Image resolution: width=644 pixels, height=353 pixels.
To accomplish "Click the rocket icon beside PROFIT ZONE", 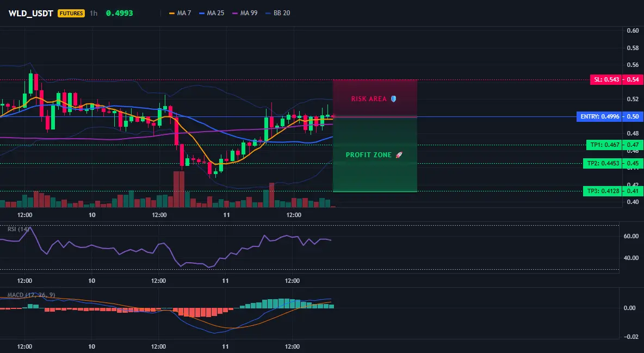I will [399, 155].
